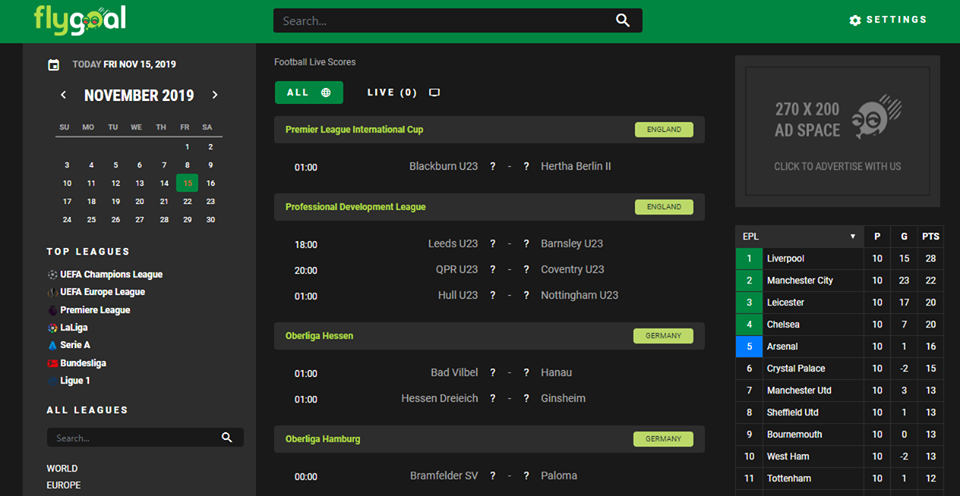Select November 30 in calendar
The width and height of the screenshot is (960, 496).
211,220
